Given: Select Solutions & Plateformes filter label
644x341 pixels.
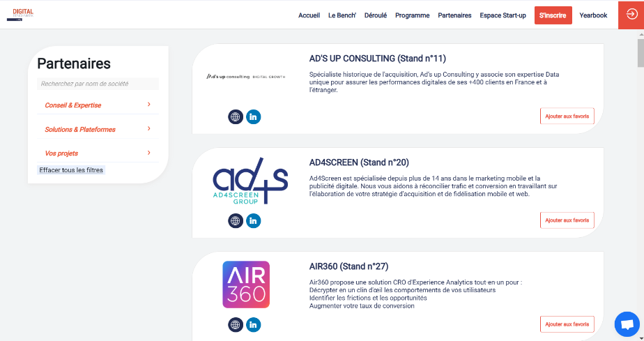Looking at the screenshot, I should [x=80, y=130].
